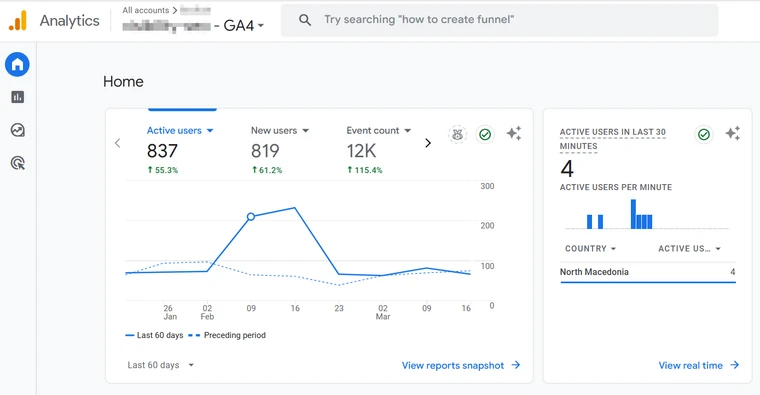Click the search magnifier icon

pos(305,20)
